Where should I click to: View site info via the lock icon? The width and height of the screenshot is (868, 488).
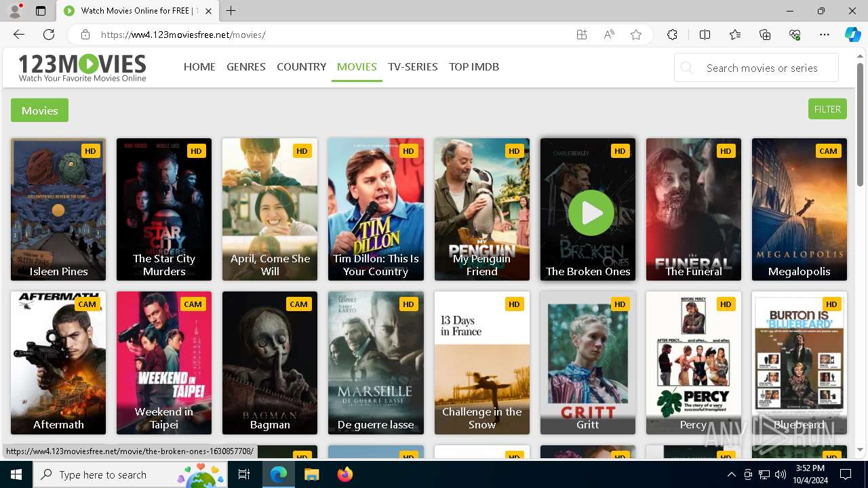click(x=85, y=35)
